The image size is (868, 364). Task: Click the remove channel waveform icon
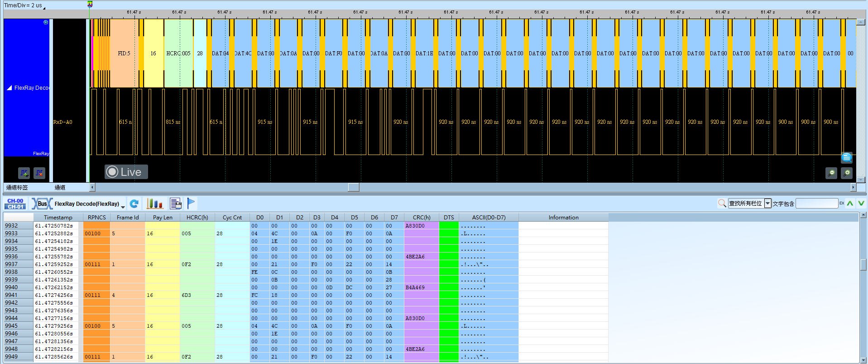[39, 173]
